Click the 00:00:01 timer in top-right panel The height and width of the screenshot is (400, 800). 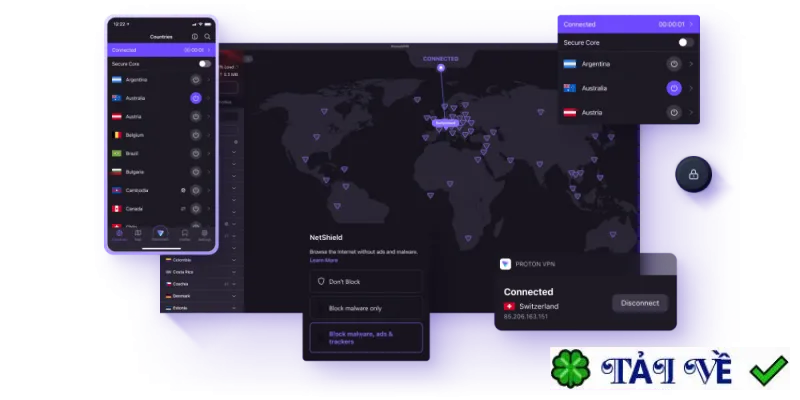(671, 24)
